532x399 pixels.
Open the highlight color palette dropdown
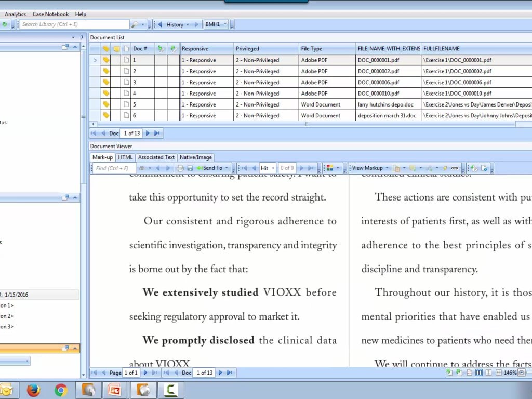(338, 168)
